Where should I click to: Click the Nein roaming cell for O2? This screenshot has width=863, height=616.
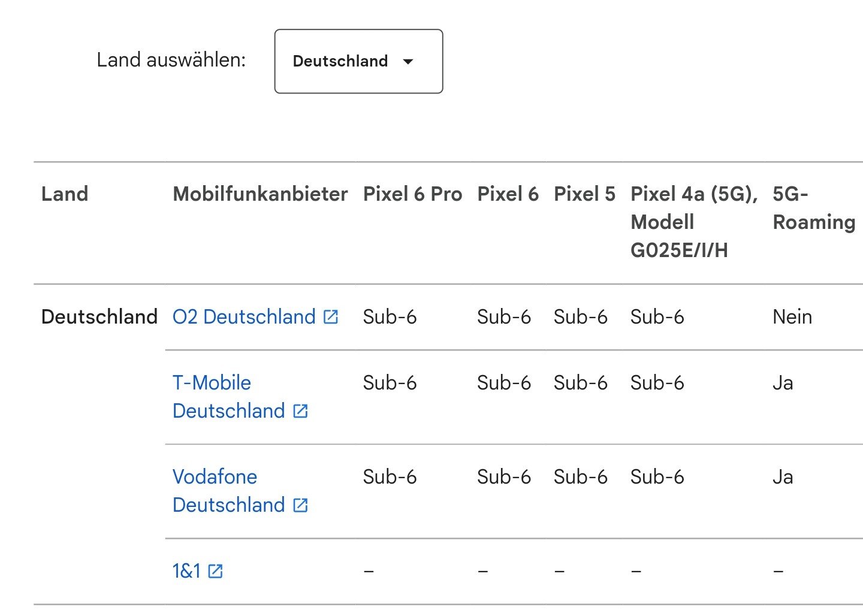click(x=792, y=316)
